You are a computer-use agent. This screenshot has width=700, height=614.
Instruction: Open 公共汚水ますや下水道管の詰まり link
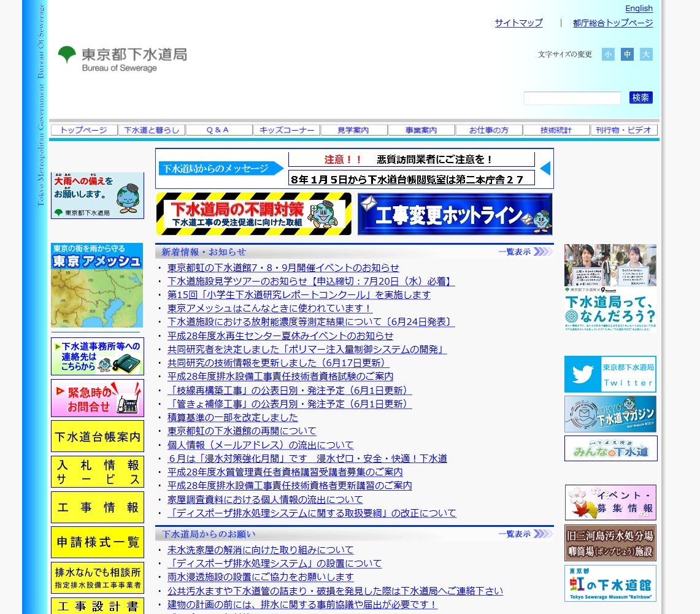pyautogui.click(x=335, y=591)
